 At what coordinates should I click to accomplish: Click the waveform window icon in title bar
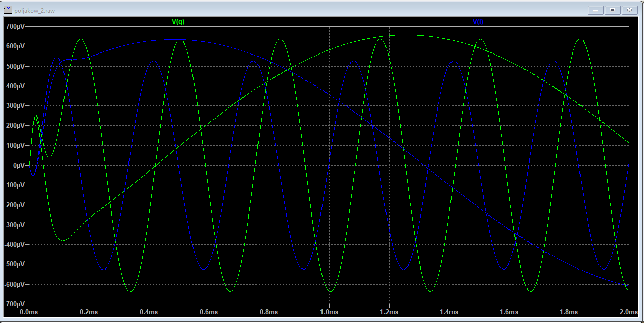pos(8,10)
